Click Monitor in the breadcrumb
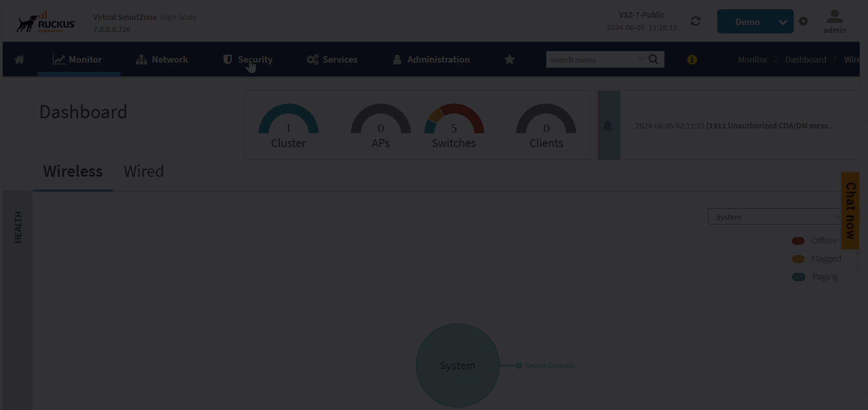 [753, 59]
